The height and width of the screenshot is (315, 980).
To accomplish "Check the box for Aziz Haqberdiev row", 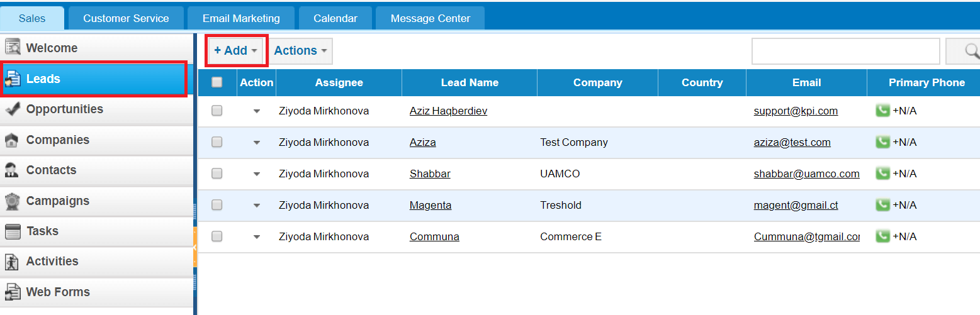I will (217, 111).
